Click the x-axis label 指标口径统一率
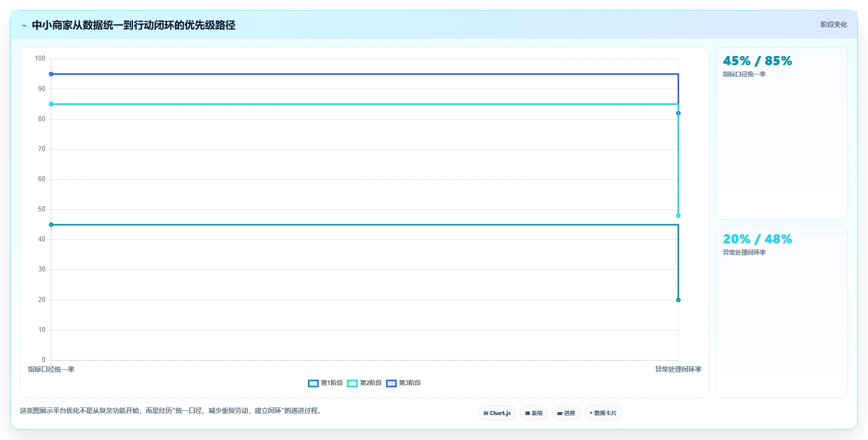The width and height of the screenshot is (868, 440). pyautogui.click(x=51, y=369)
